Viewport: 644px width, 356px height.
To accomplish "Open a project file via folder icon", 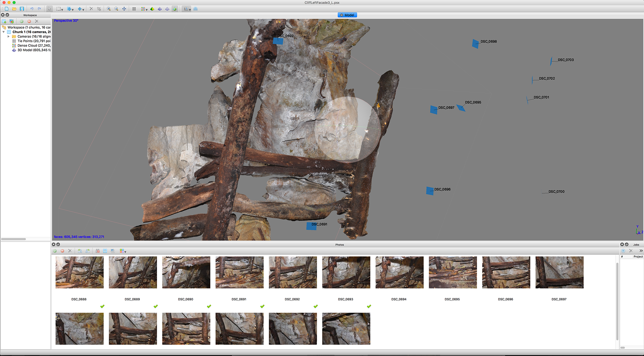I will click(14, 9).
